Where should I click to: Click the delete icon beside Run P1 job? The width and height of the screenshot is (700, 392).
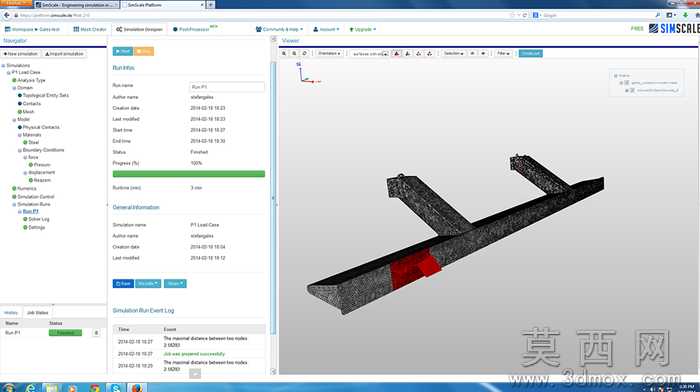tap(96, 333)
